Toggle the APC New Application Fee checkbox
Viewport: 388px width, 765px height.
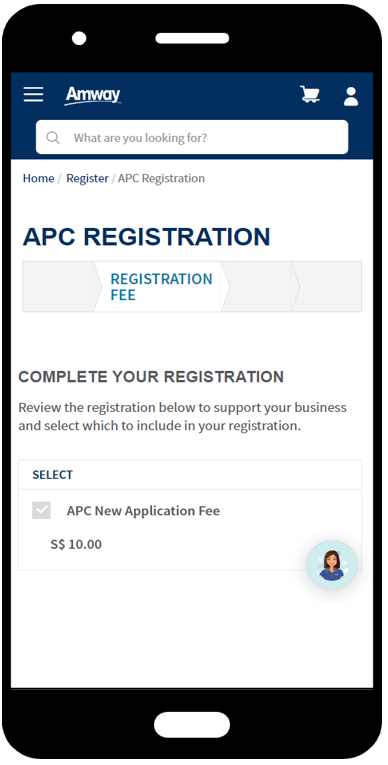point(41,510)
